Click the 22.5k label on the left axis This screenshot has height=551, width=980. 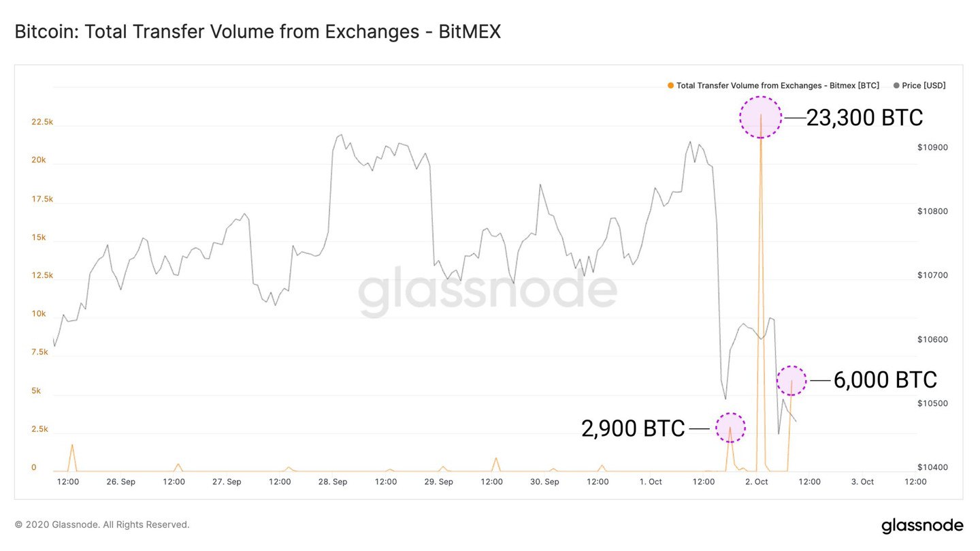point(42,122)
